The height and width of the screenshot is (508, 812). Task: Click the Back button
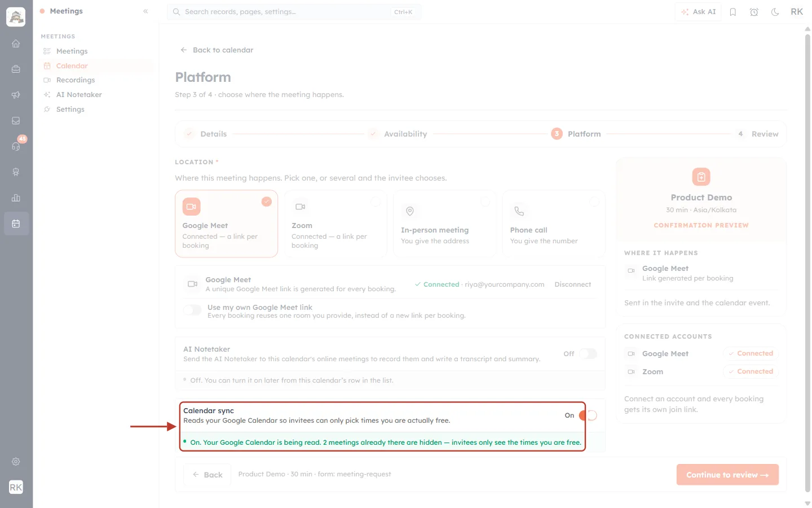point(208,475)
